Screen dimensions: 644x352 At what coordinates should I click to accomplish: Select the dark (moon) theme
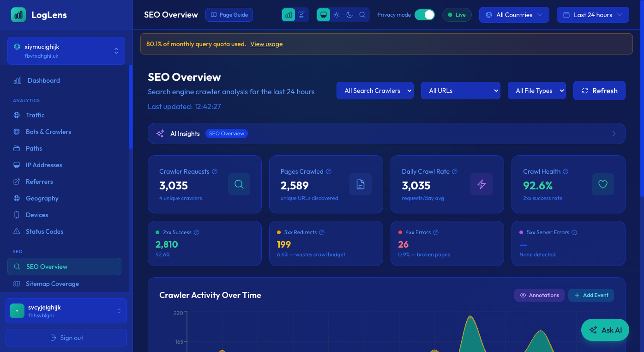coord(349,15)
